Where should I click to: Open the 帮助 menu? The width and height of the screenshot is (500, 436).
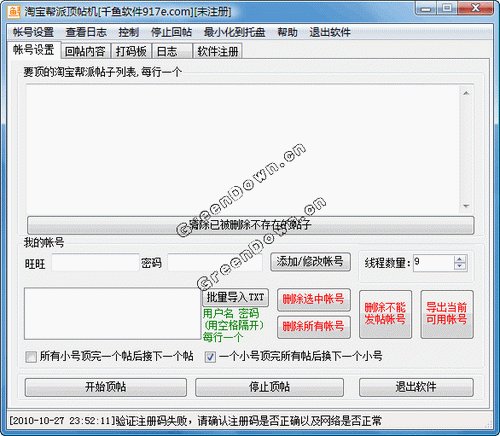point(287,32)
